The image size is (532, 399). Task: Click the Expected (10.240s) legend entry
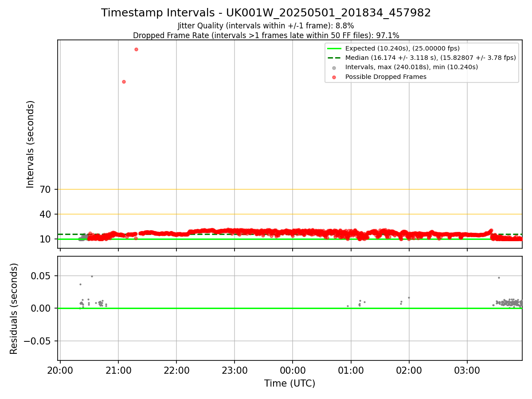click(402, 48)
